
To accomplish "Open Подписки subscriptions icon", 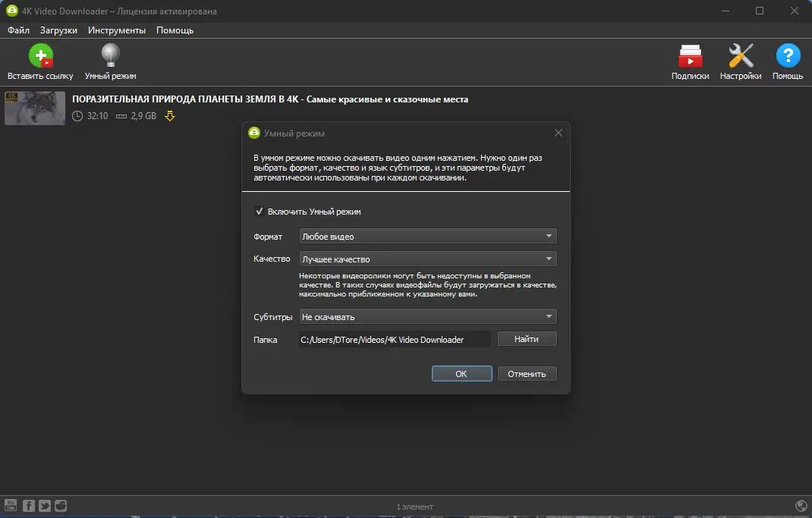I will (691, 56).
